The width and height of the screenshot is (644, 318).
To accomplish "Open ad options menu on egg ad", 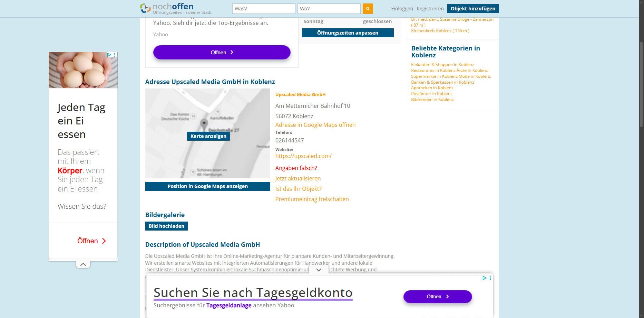I will pyautogui.click(x=115, y=55).
